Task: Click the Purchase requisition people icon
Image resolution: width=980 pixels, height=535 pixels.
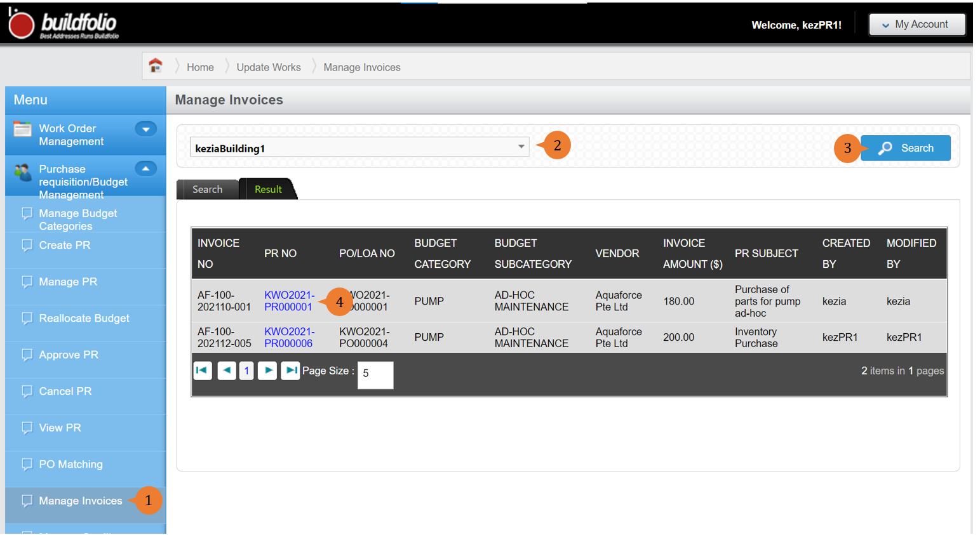Action: pyautogui.click(x=22, y=171)
